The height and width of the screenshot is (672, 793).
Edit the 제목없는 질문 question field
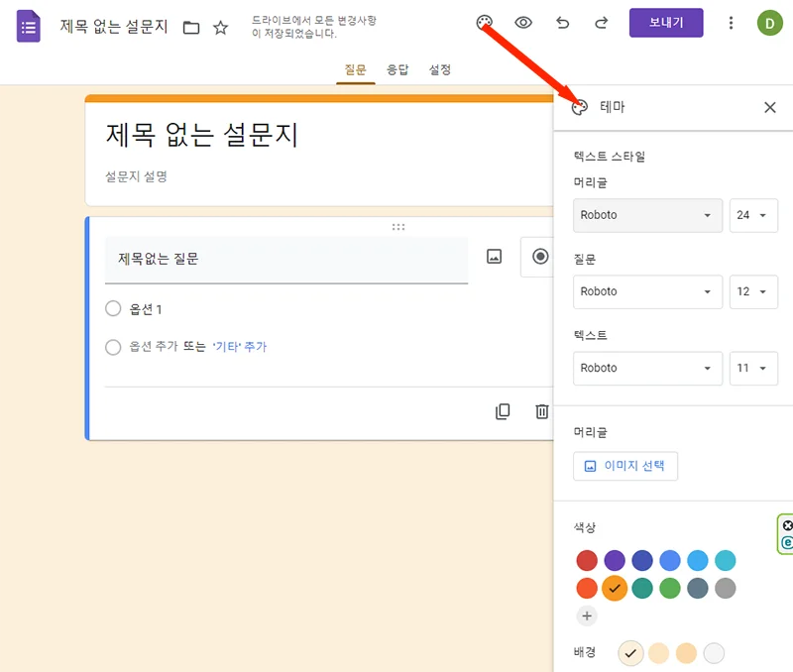286,260
